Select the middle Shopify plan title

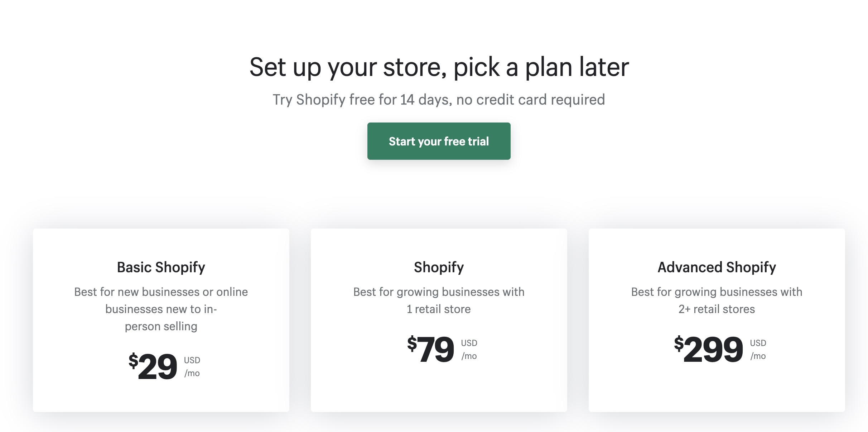pyautogui.click(x=439, y=267)
